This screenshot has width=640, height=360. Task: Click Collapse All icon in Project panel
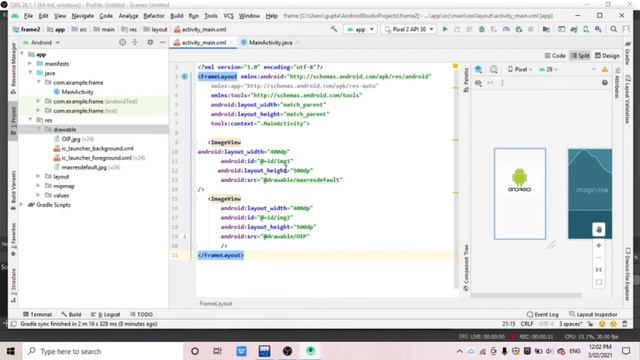pos(135,42)
